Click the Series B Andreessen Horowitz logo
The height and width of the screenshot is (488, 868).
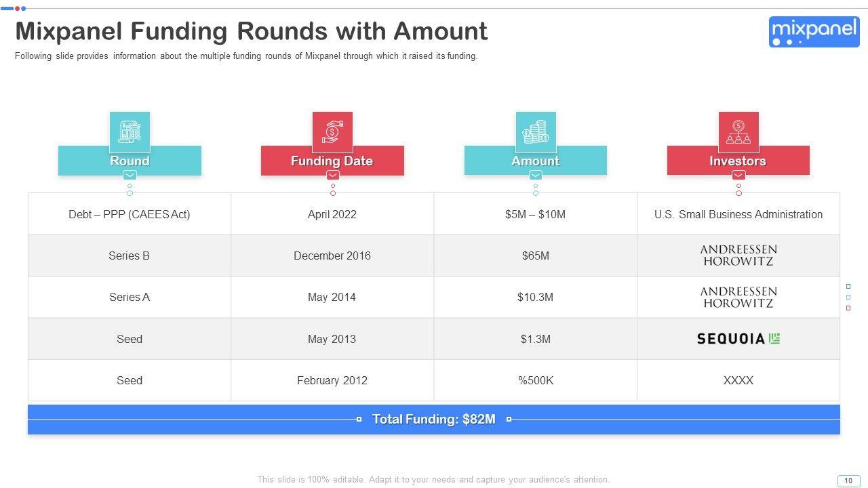click(x=738, y=256)
